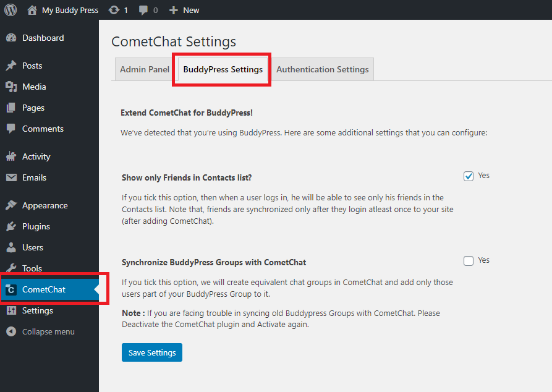Click the comments count 0
This screenshot has width=552, height=392.
click(x=155, y=11)
